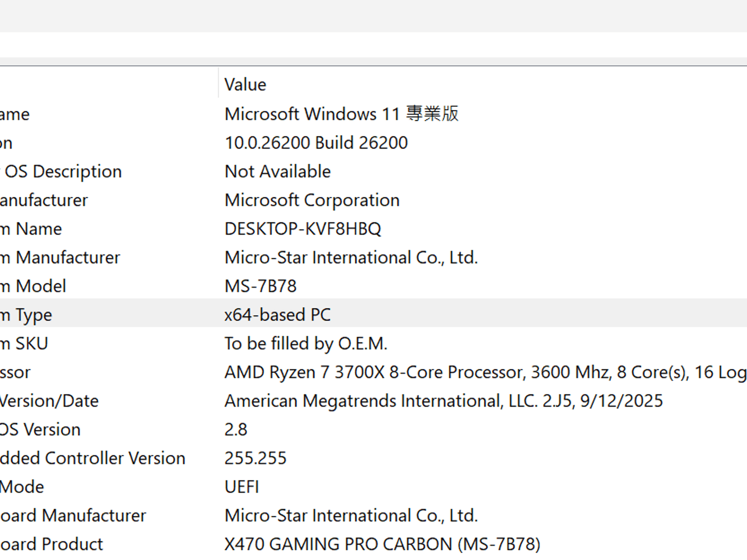Select the System Name item label
This screenshot has height=560, width=747.
(31, 229)
